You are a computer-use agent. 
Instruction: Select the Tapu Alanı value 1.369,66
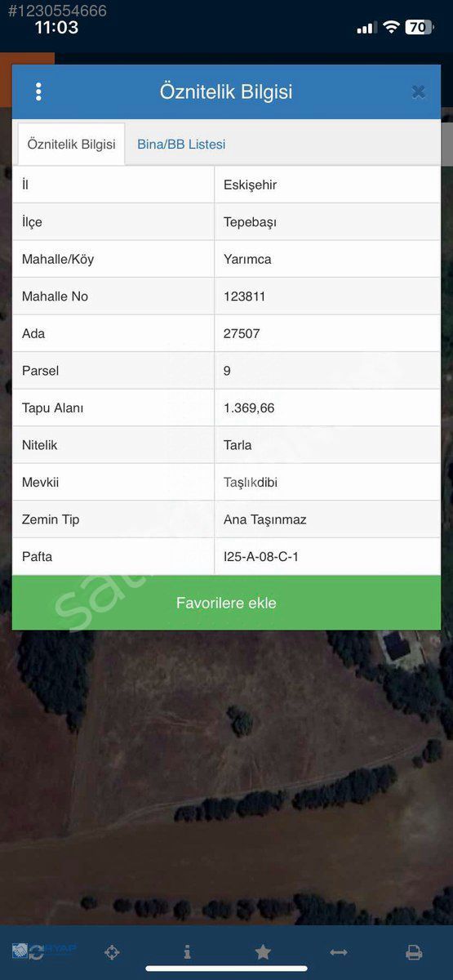click(249, 408)
